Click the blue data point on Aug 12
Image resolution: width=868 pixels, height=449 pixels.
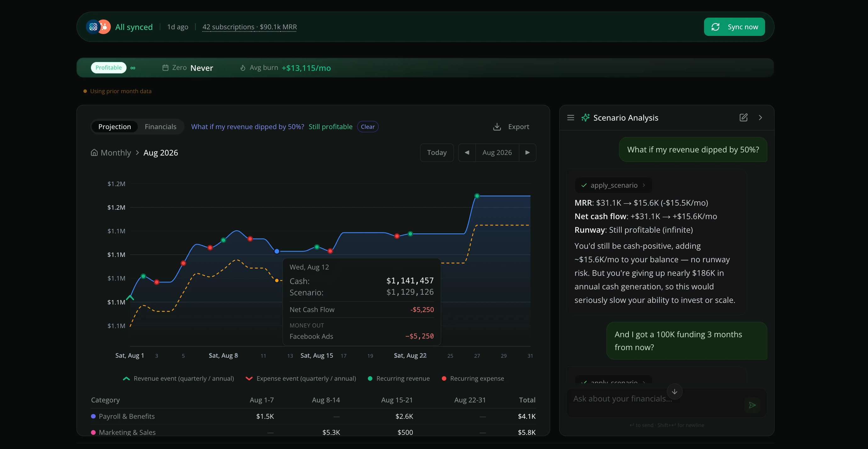tap(277, 251)
